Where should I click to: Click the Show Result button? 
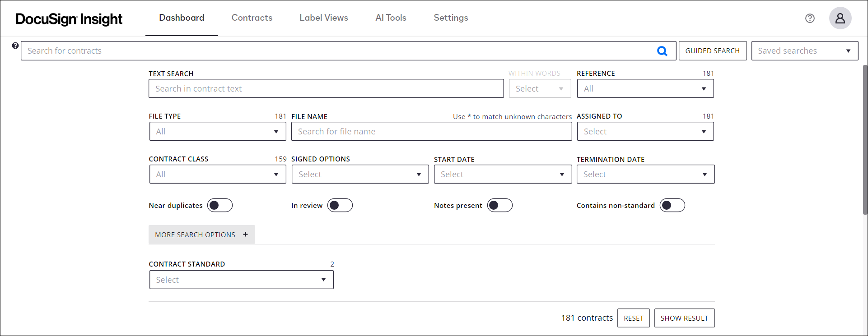click(685, 318)
